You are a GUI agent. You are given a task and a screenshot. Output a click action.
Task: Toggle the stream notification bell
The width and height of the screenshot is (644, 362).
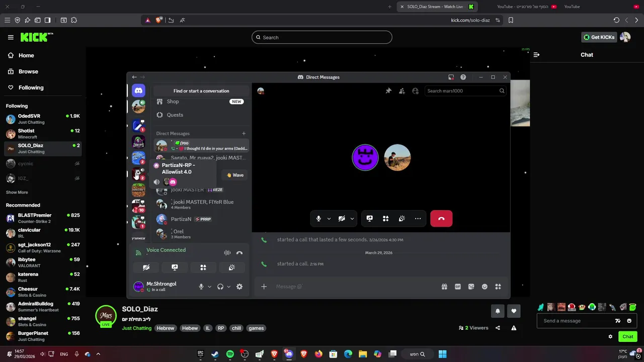click(x=498, y=311)
